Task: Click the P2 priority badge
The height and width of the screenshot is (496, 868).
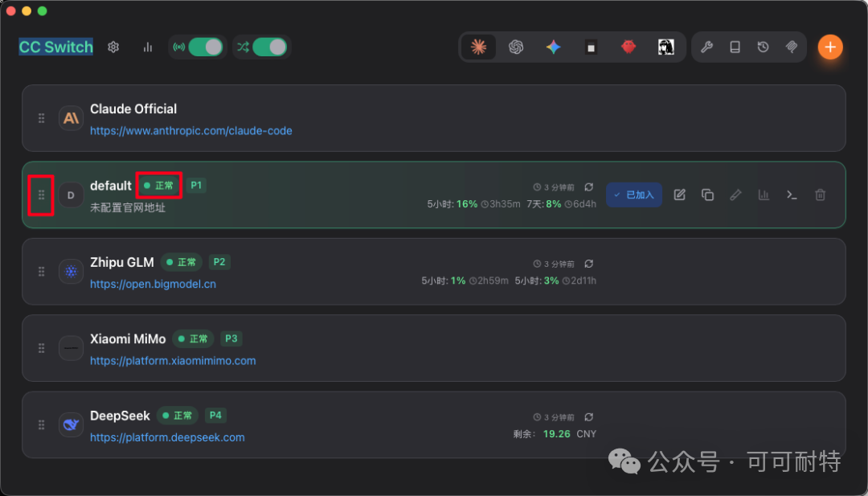Action: coord(219,262)
